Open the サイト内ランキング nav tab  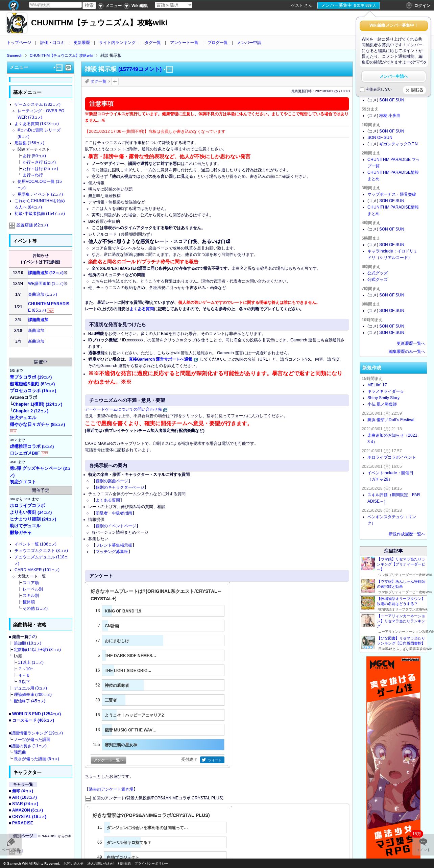117,43
